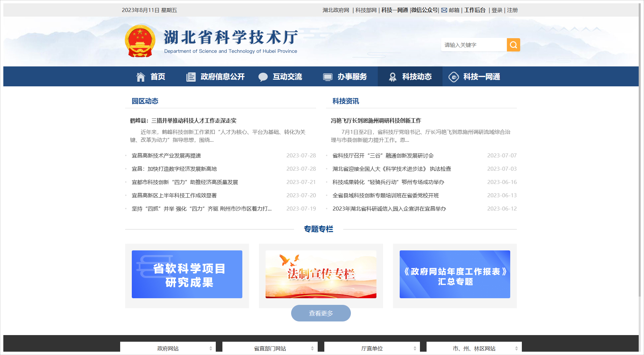This screenshot has width=644, height=355.
Task: Click the person icon beside 科技动态
Action: [392, 77]
